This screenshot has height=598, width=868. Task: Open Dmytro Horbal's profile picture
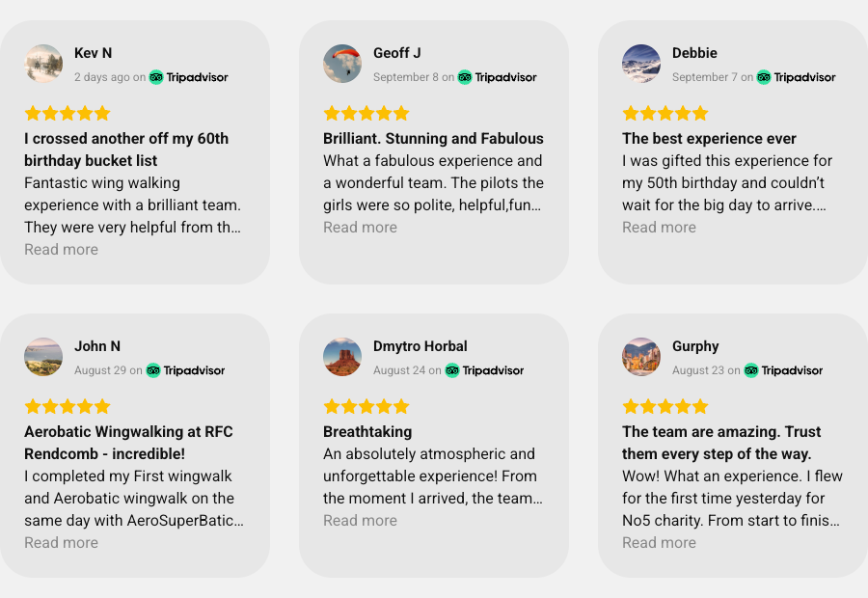coord(342,357)
